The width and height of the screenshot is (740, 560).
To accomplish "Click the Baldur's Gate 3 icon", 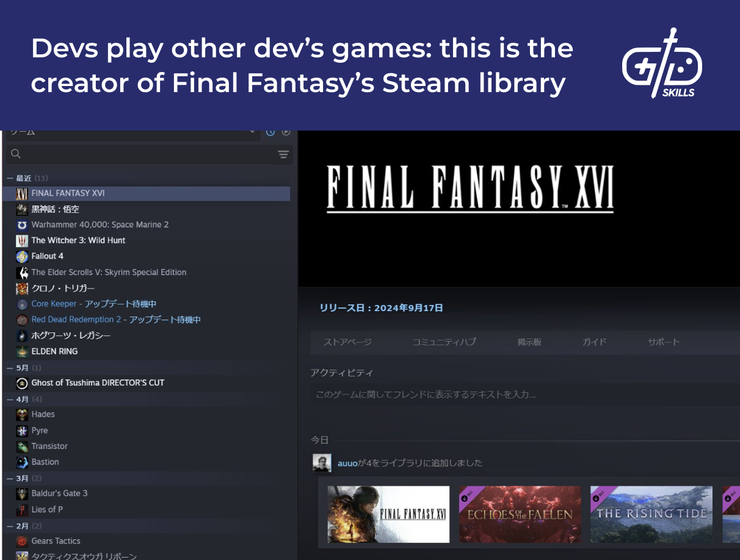I will point(22,494).
